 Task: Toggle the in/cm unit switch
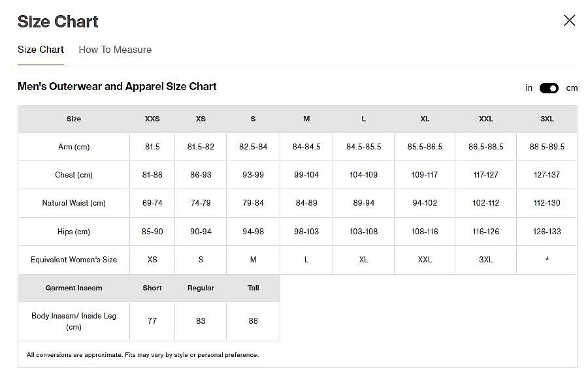pos(549,88)
